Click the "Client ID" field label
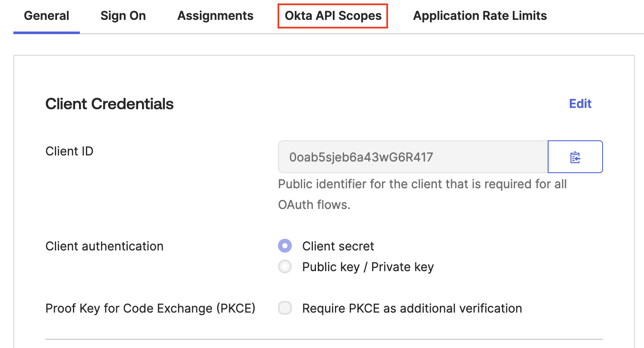The width and height of the screenshot is (644, 348). [x=69, y=152]
